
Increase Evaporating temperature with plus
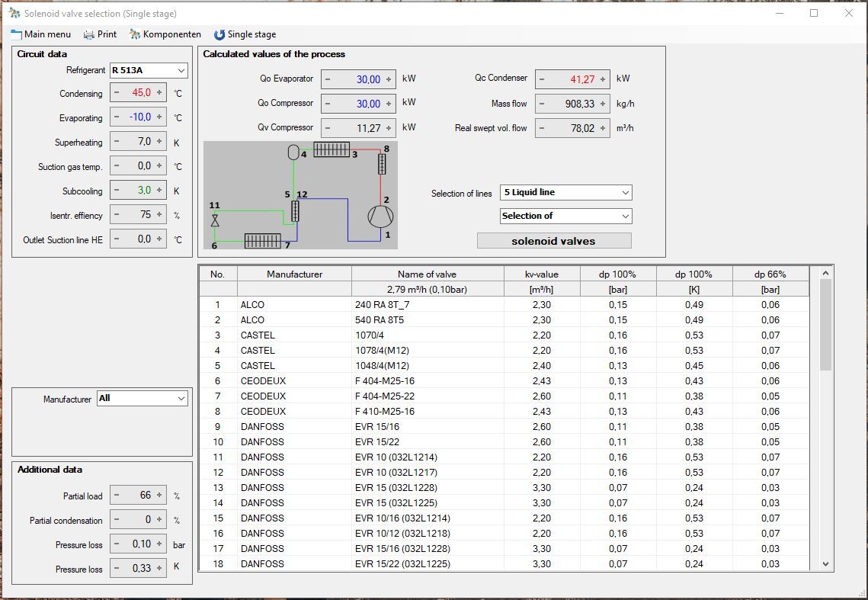(x=159, y=117)
